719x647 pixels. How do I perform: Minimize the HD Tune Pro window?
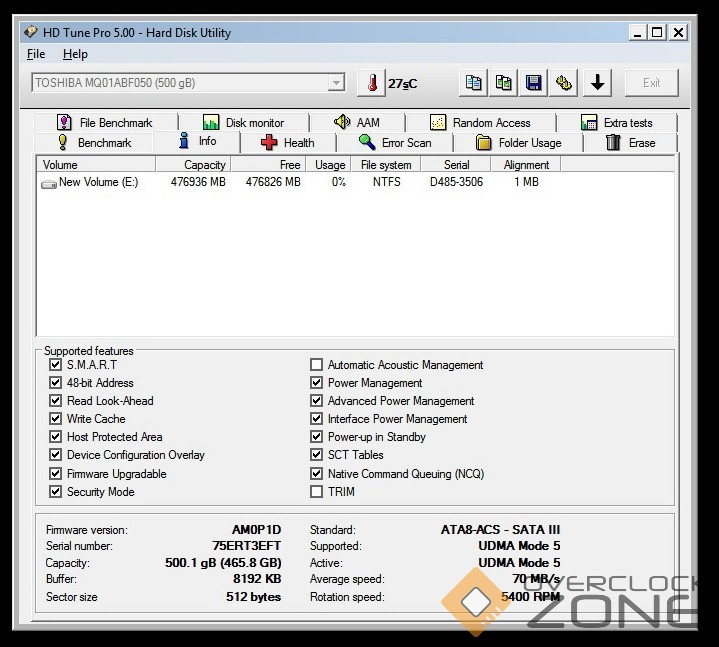(637, 33)
